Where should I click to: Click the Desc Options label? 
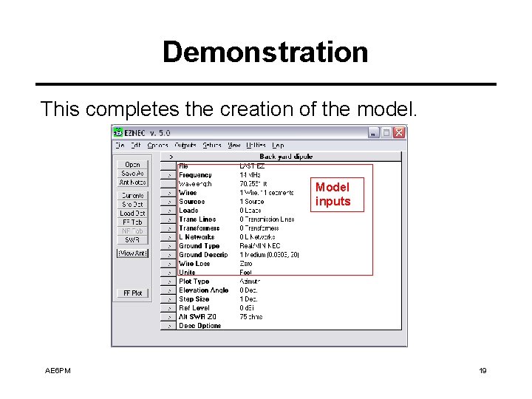point(200,325)
